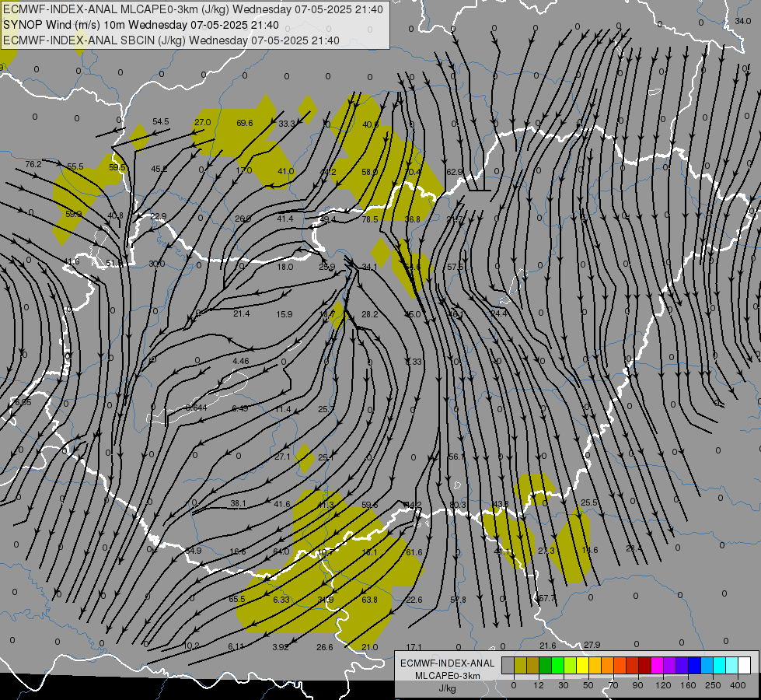This screenshot has height=700, width=761.
Task: Click the legend tick label 50
Action: [588, 685]
